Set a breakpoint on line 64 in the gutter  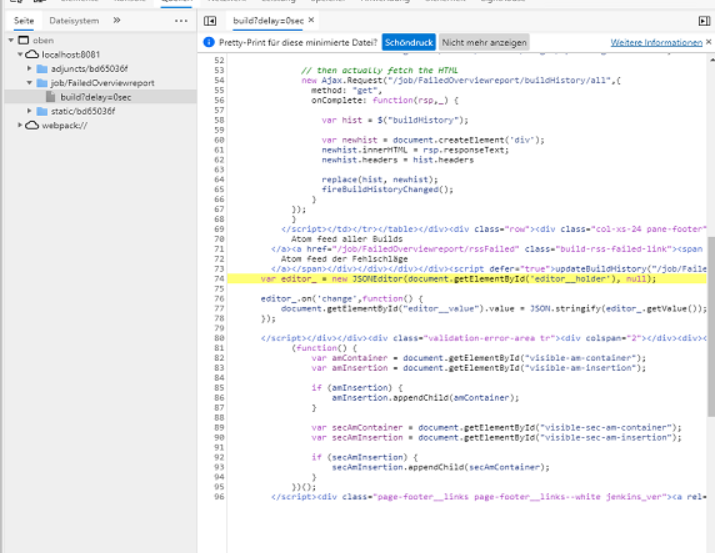click(219, 179)
